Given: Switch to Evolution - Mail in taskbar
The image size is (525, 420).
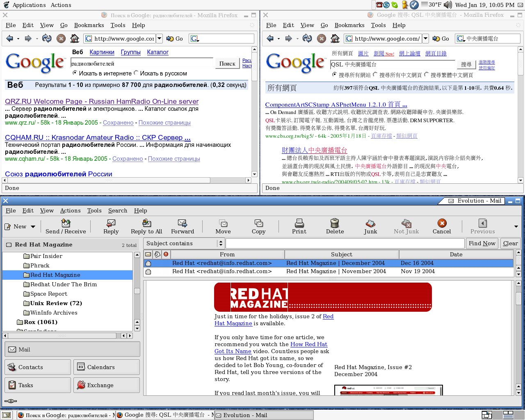Looking at the screenshot, I should pos(264,415).
